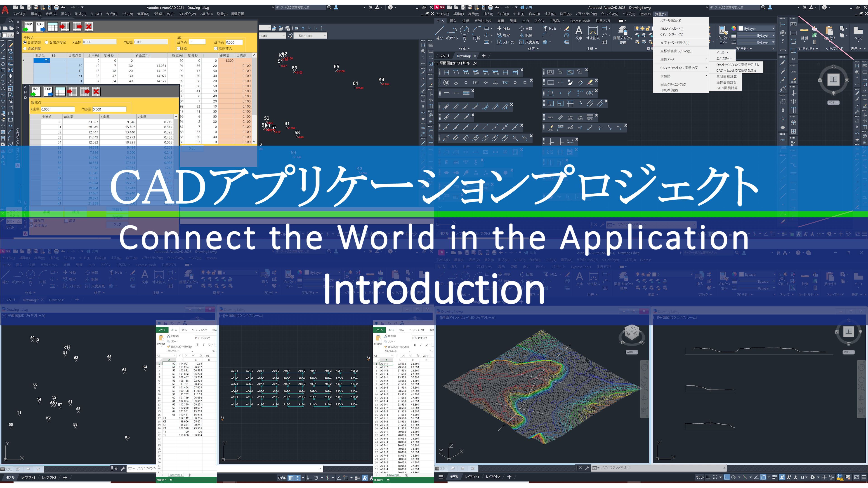Click the down arrow of the survey table scrollbar
This screenshot has width=868, height=488.
(x=254, y=142)
